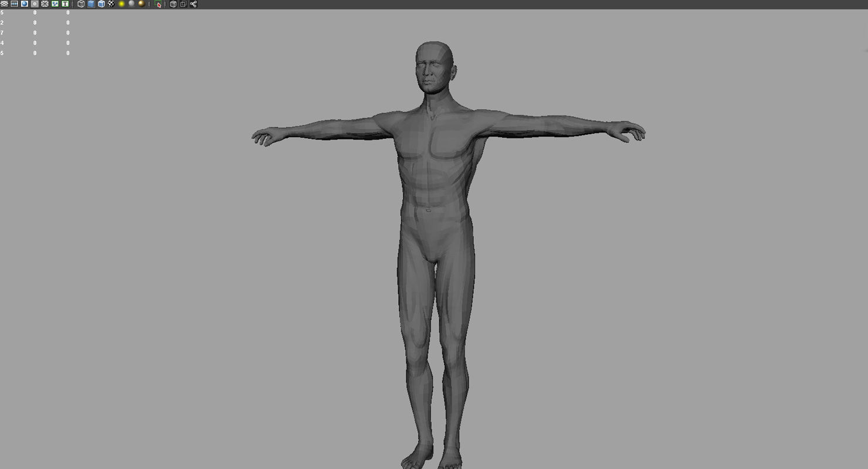The width and height of the screenshot is (868, 469).
Task: Click isolate select icon with red cursor
Action: 158,4
